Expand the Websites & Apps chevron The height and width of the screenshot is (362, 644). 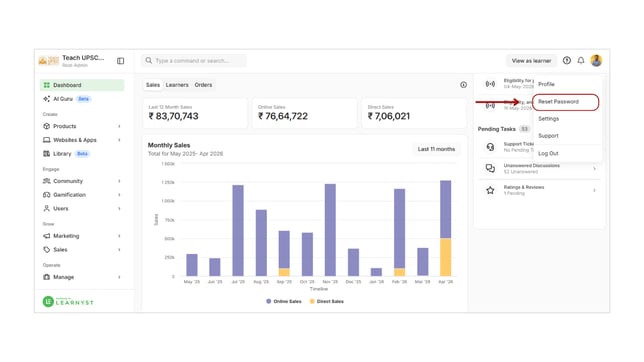point(119,140)
